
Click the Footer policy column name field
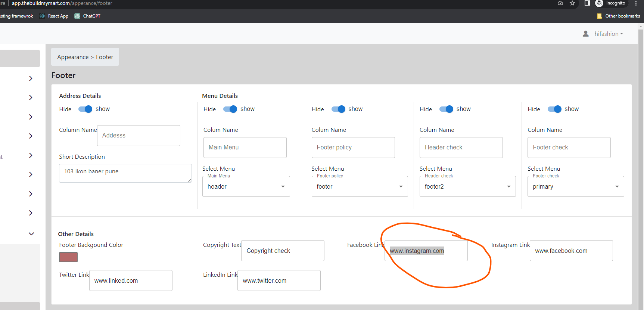click(x=353, y=148)
